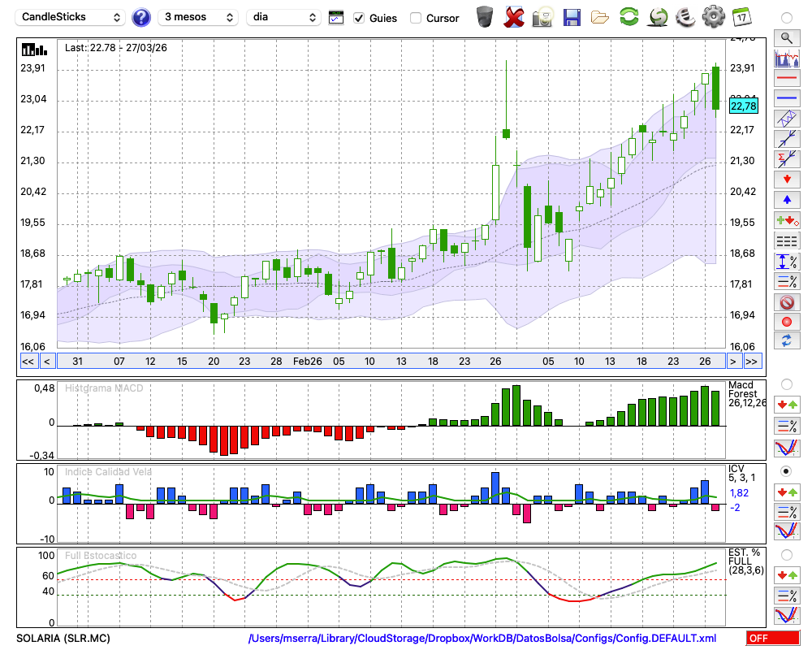The width and height of the screenshot is (812, 650).
Task: Click the red OFF button
Action: (x=773, y=639)
